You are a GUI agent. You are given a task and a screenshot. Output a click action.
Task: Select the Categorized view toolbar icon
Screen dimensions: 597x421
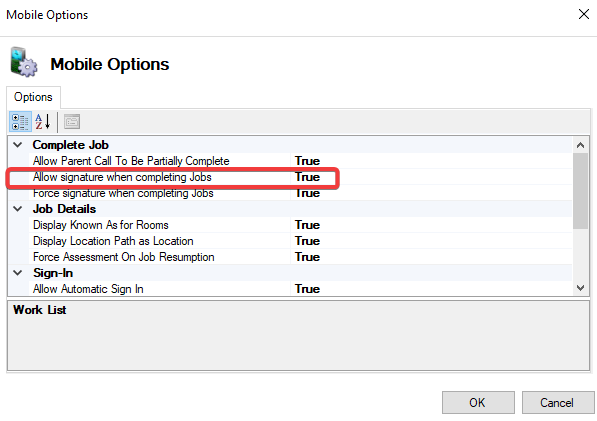tap(20, 122)
